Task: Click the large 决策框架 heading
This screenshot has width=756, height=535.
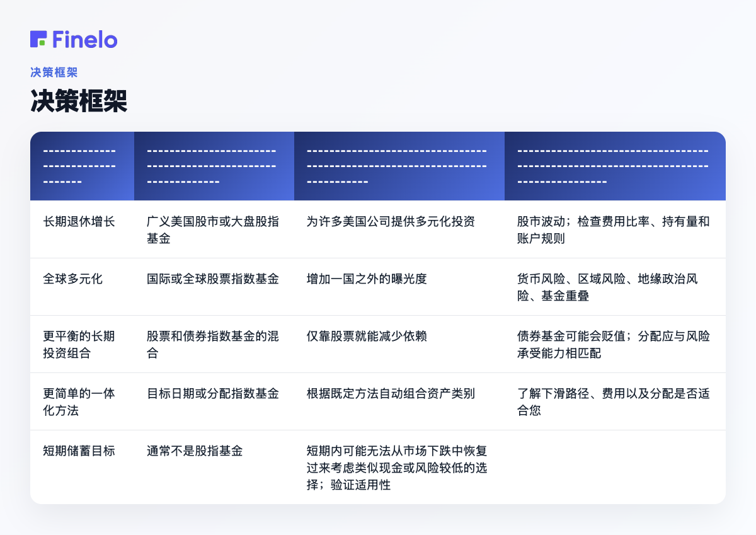Action: point(79,101)
